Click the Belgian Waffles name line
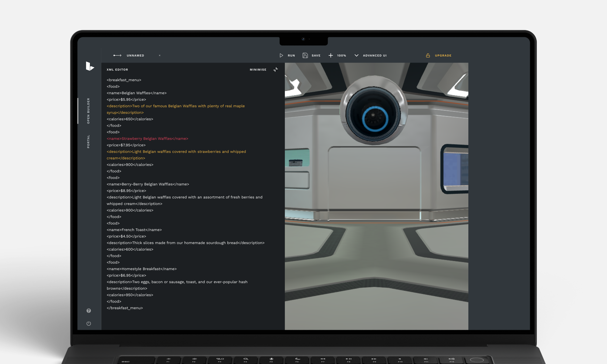The image size is (607, 364). [137, 93]
